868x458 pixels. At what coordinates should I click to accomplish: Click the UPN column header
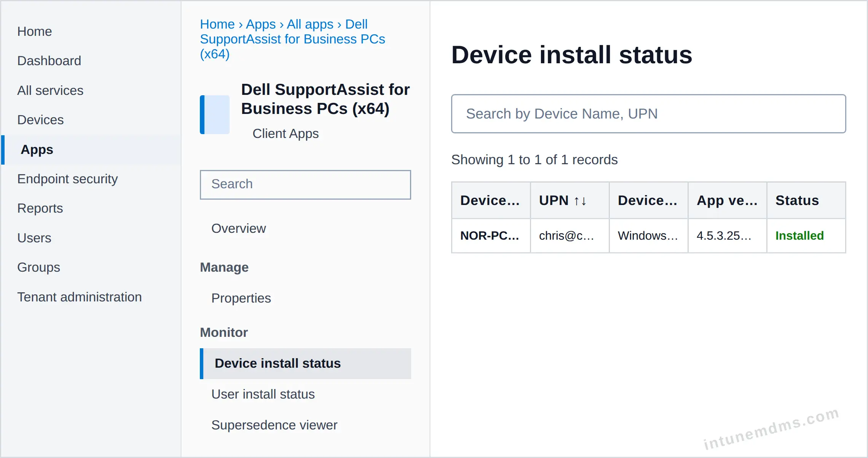(x=570, y=200)
